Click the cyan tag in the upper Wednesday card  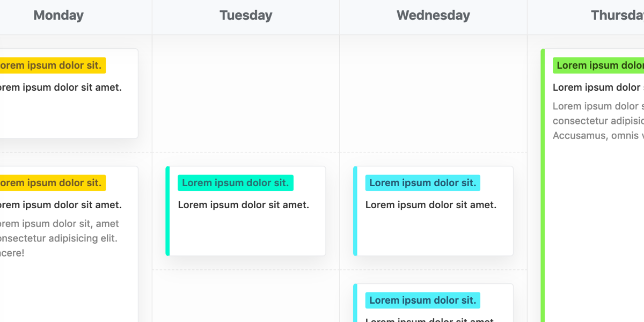click(x=423, y=183)
